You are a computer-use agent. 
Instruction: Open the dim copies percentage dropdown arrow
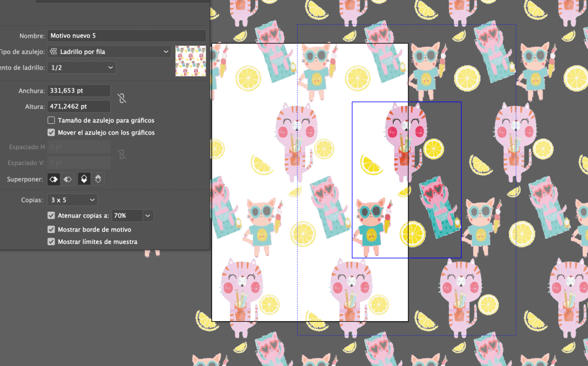point(148,216)
